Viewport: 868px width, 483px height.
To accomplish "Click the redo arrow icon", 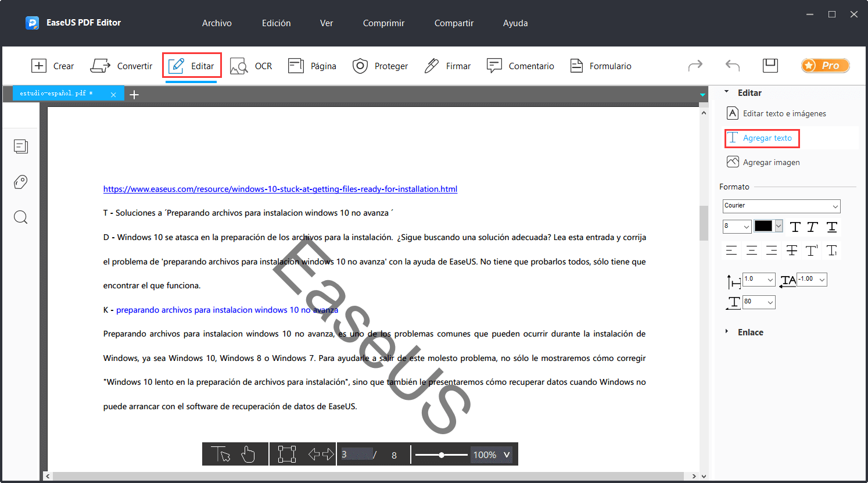I will [695, 66].
